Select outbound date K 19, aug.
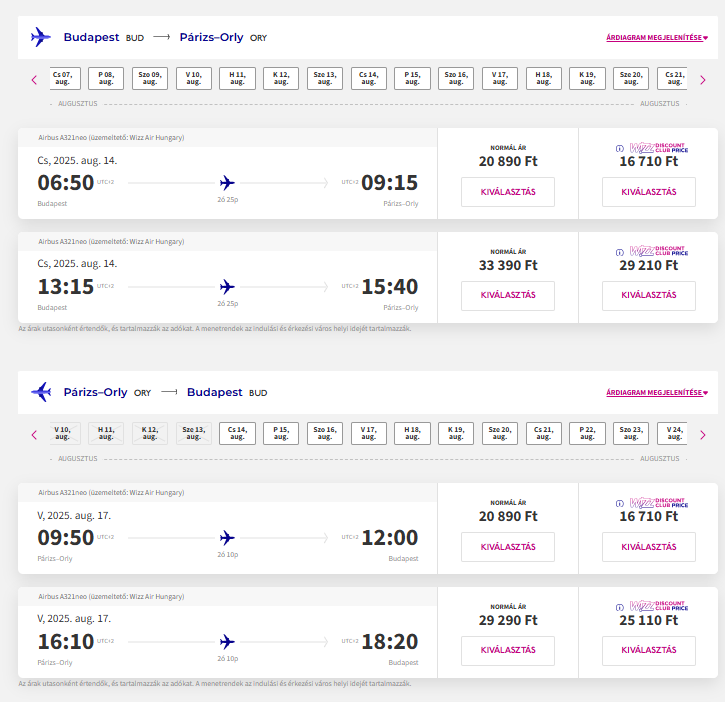The width and height of the screenshot is (725, 702). coord(587,78)
